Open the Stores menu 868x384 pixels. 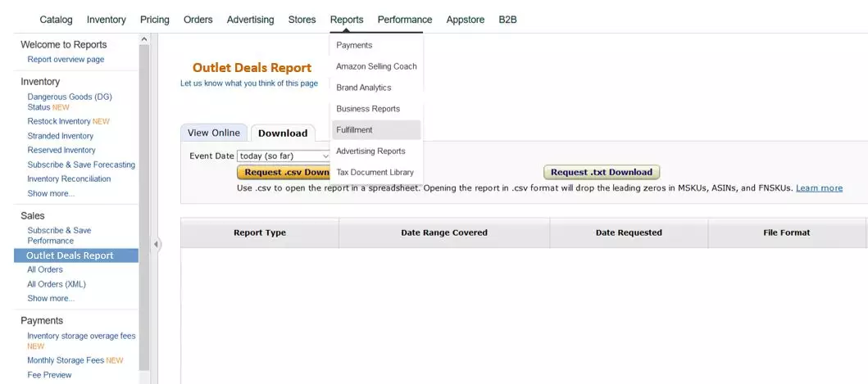point(302,20)
